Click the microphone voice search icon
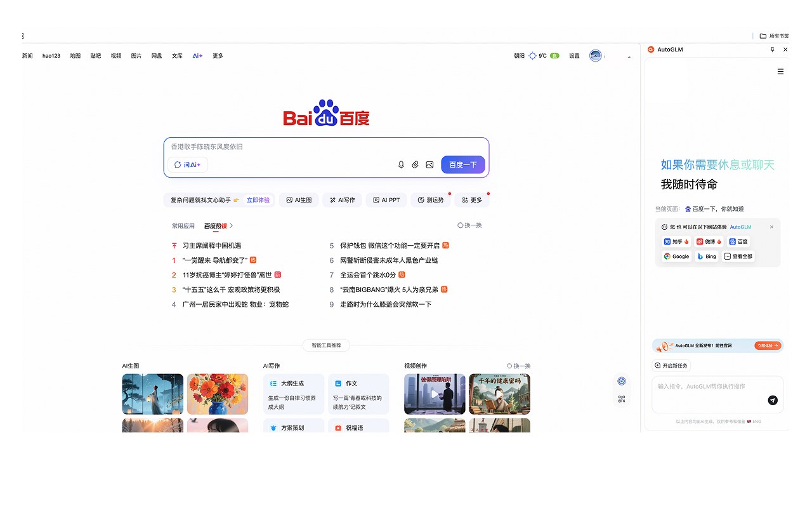The image size is (812, 508). pyautogui.click(x=401, y=164)
